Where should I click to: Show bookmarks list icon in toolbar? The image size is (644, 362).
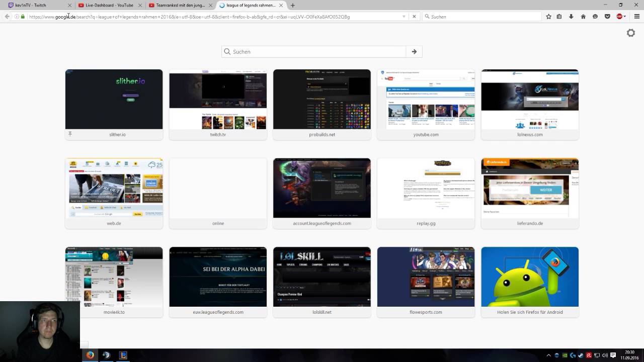(x=559, y=17)
